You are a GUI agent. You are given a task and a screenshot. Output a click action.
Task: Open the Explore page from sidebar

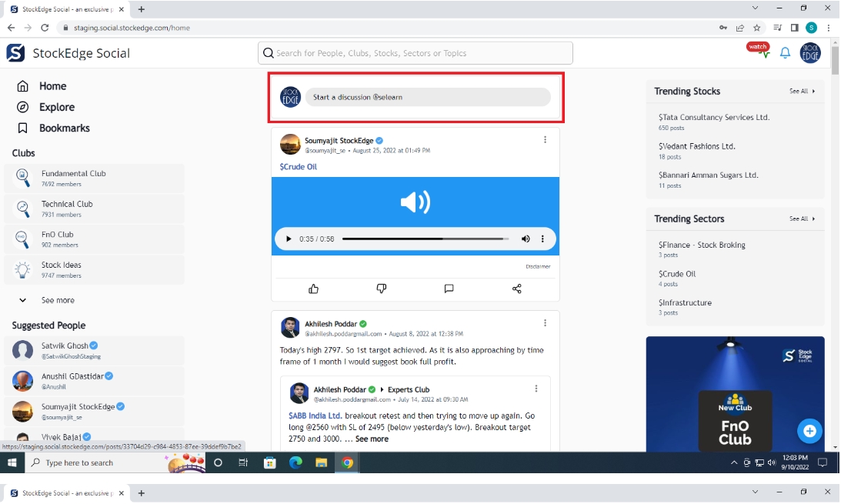point(56,107)
